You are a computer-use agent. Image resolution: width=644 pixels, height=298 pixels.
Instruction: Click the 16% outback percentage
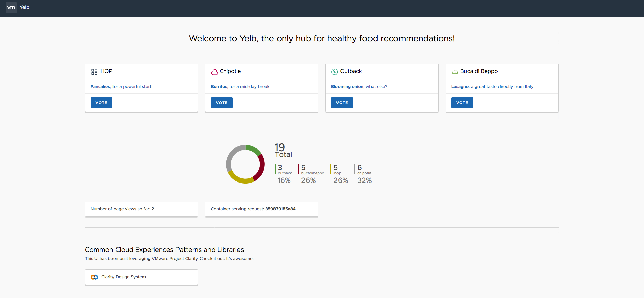pyautogui.click(x=284, y=180)
